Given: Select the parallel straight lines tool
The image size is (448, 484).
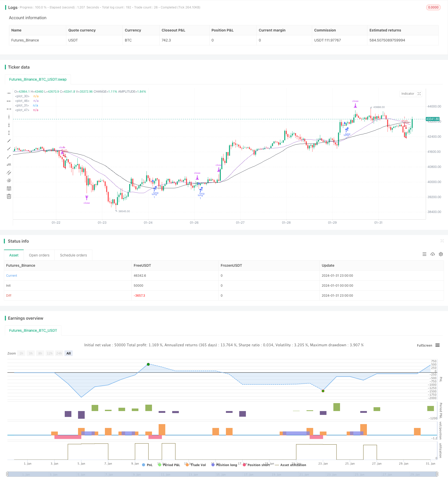Looking at the screenshot, I should pos(9,180).
